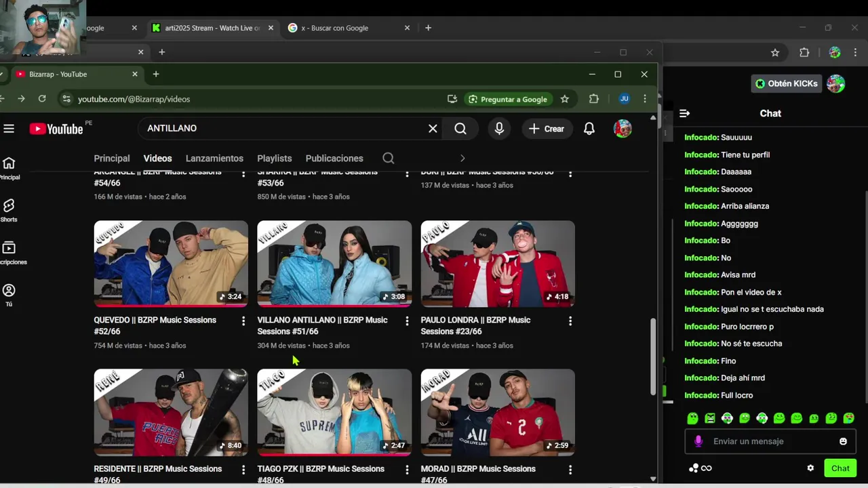Viewport: 868px width, 488px height.
Task: Reload the YouTube page
Action: [x=42, y=99]
